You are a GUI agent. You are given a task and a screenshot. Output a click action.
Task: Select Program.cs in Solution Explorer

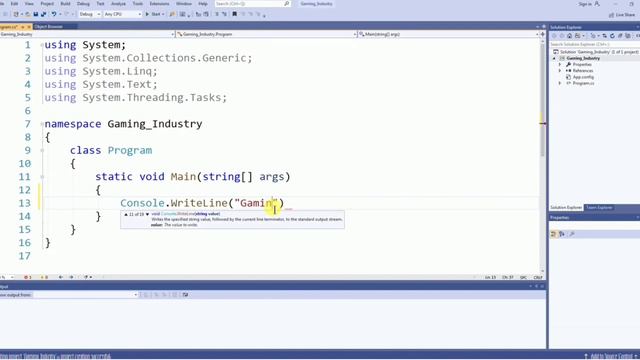[583, 83]
